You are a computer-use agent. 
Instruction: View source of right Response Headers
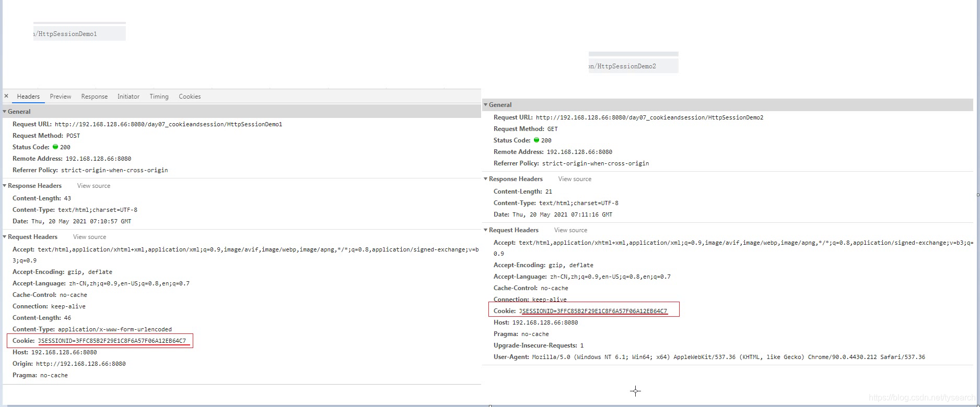click(x=575, y=179)
